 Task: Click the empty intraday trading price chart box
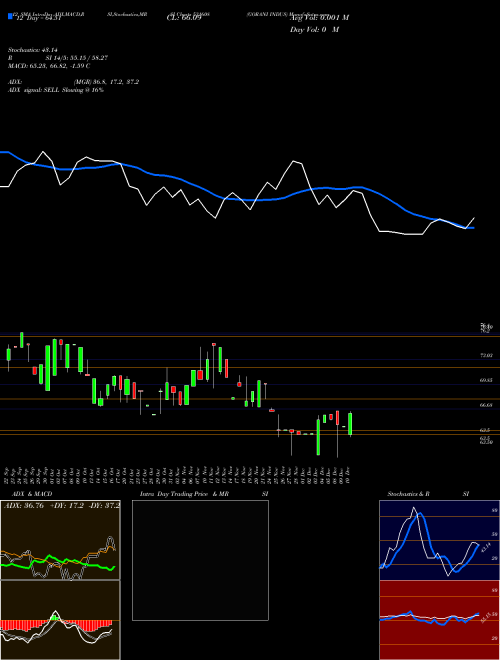pyautogui.click(x=200, y=560)
